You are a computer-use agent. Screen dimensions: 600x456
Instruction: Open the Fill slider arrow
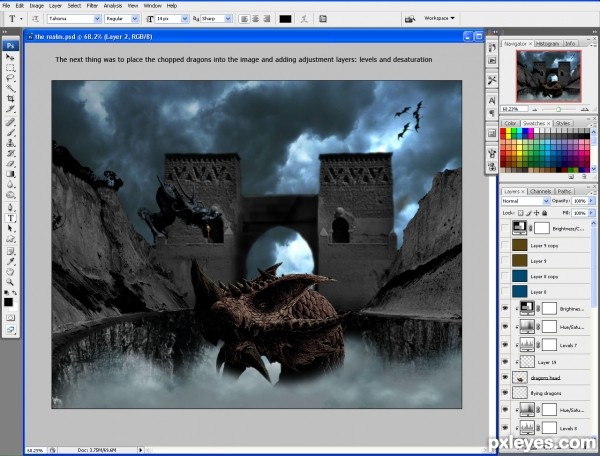click(x=592, y=213)
